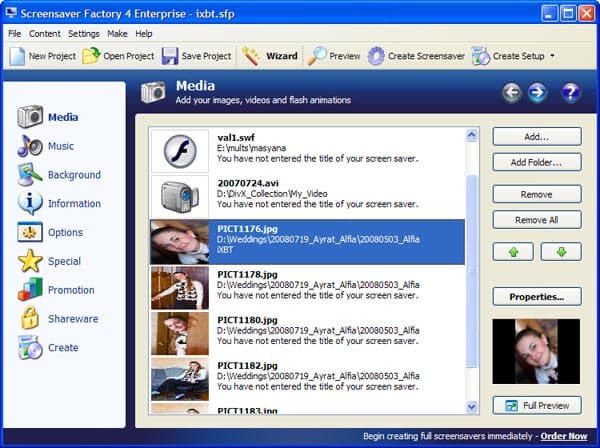Click the New Project toolbar icon
Image resolution: width=600 pixels, height=448 pixels.
click(x=17, y=56)
